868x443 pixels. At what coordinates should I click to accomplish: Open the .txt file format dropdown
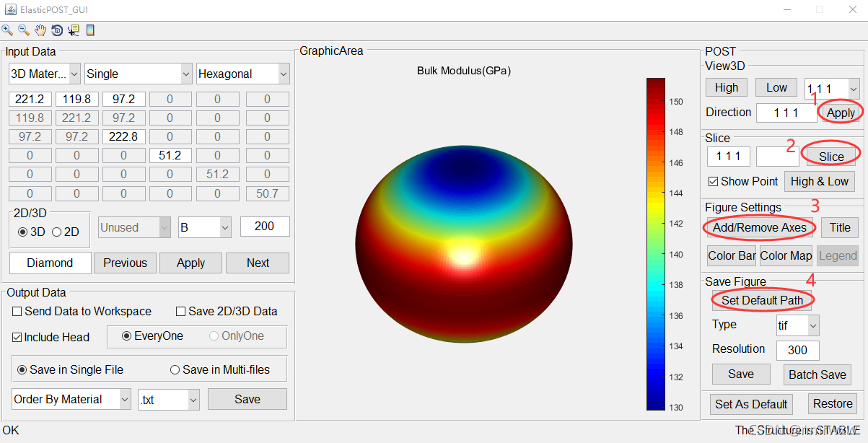tap(168, 399)
